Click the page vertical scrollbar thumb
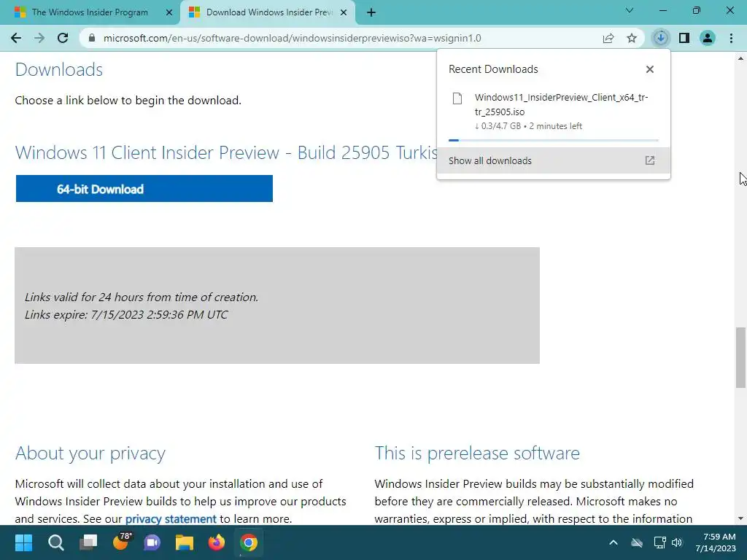The width and height of the screenshot is (747, 560). point(740,357)
